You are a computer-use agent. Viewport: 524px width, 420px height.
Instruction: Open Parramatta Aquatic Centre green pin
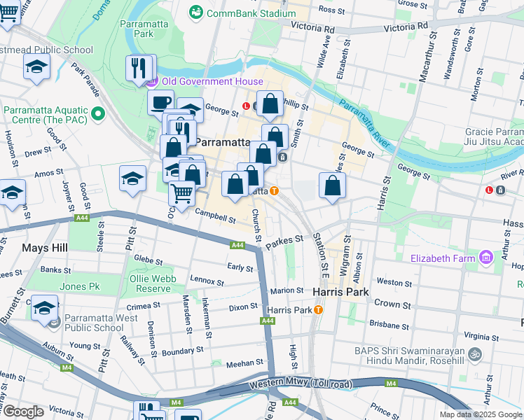[98, 114]
